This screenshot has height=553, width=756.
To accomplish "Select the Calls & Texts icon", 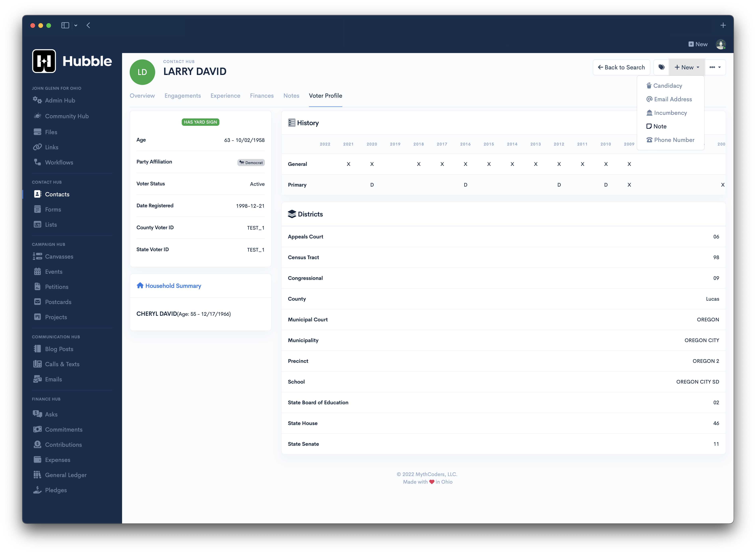I will tap(37, 364).
